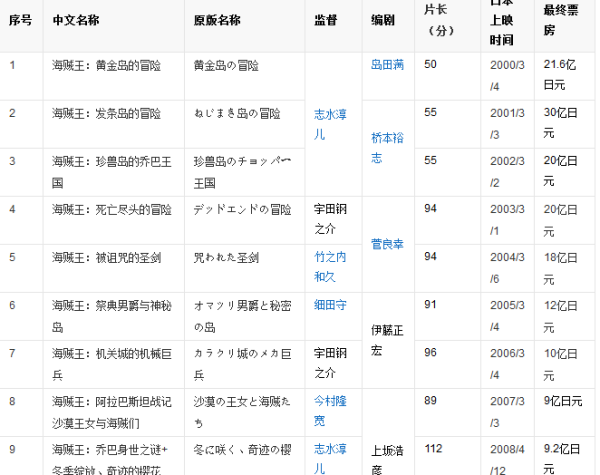Screen dimensions: 600x475
Task: Click original title 咒われた圣剑
Action: (226, 258)
